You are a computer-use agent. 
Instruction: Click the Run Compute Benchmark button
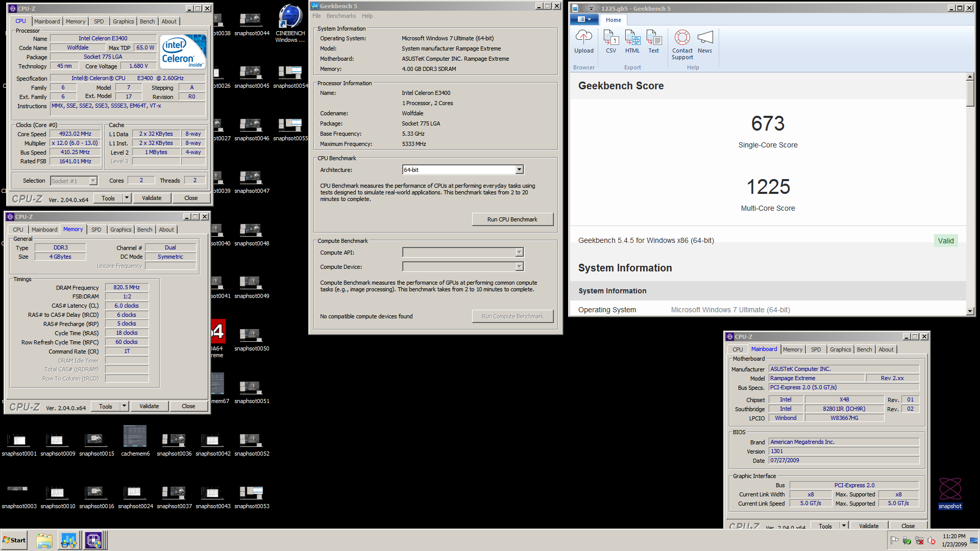(x=512, y=316)
